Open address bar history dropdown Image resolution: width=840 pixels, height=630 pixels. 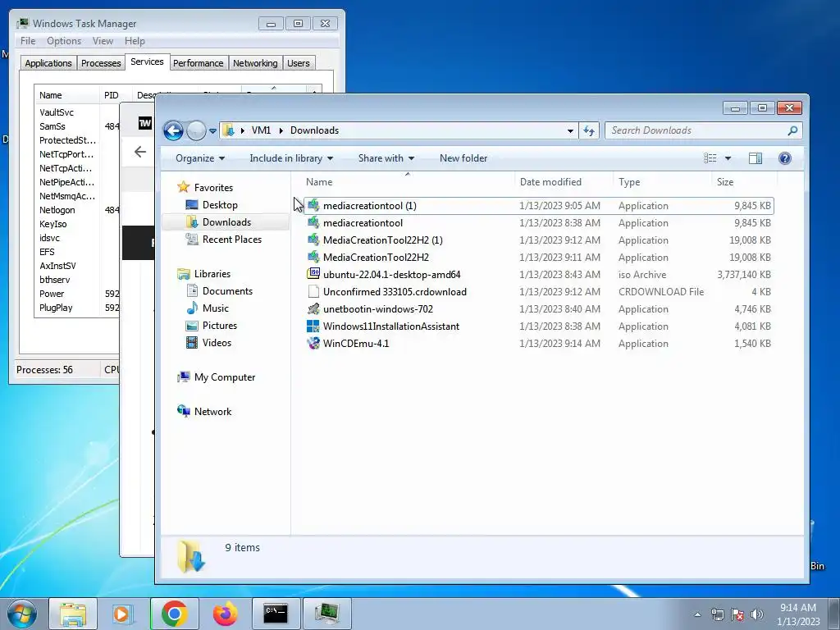(x=571, y=130)
